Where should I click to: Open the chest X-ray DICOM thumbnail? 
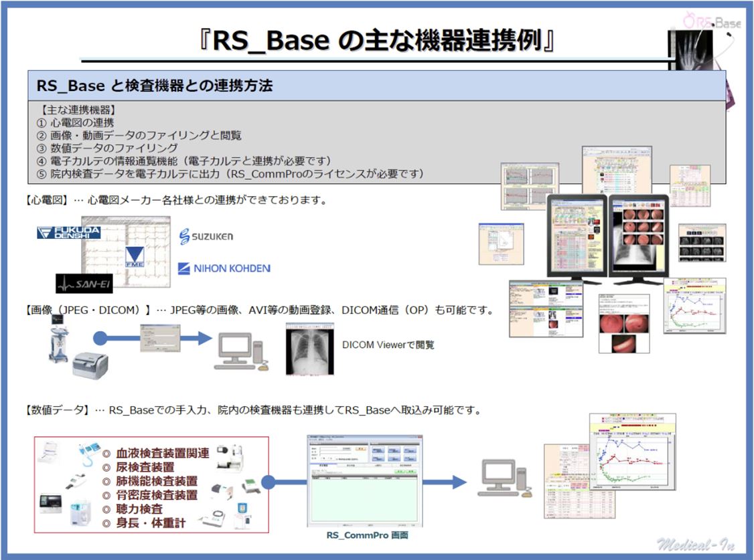[309, 349]
